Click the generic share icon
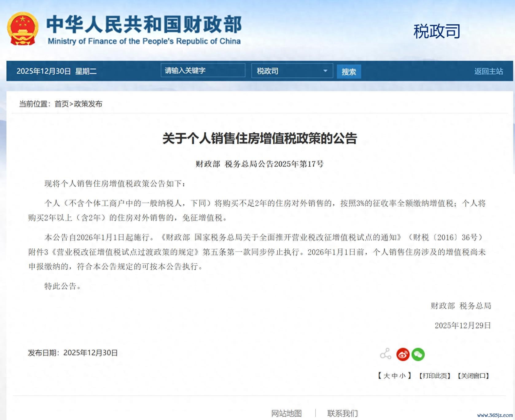The image size is (515, 420). pos(385,354)
